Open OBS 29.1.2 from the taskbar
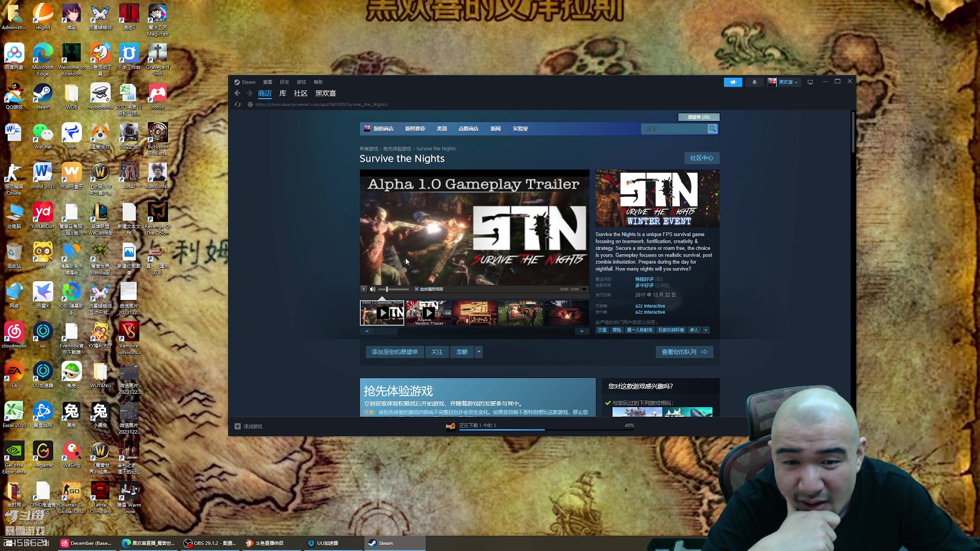Screen dimensions: 980x551 pos(210,543)
